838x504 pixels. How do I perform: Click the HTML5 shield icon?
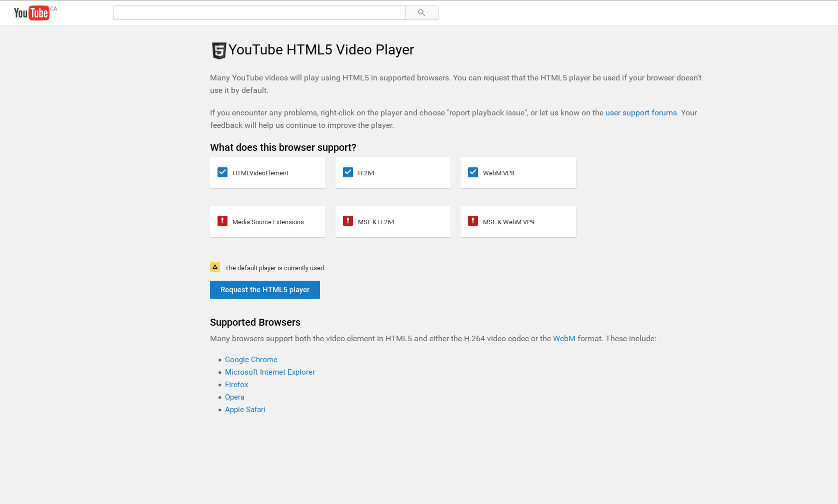tap(219, 50)
